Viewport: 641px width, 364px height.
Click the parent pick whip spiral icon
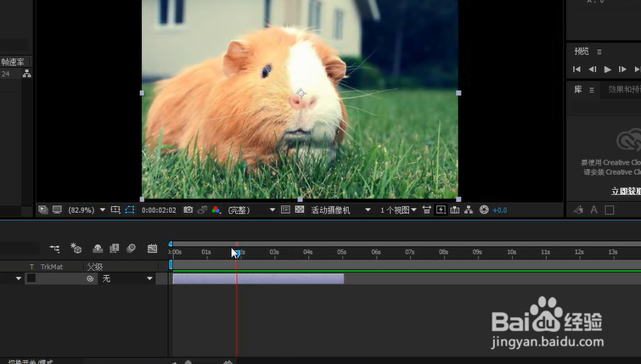tap(90, 278)
